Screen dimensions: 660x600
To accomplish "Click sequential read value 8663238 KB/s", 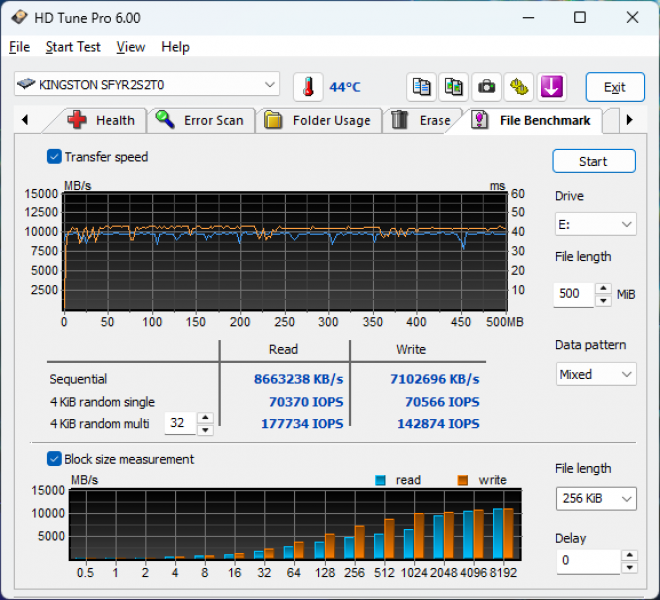I will pyautogui.click(x=298, y=379).
